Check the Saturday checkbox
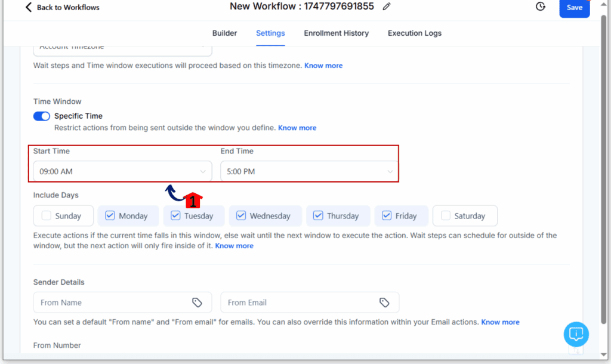The height and width of the screenshot is (364, 611). coord(445,215)
